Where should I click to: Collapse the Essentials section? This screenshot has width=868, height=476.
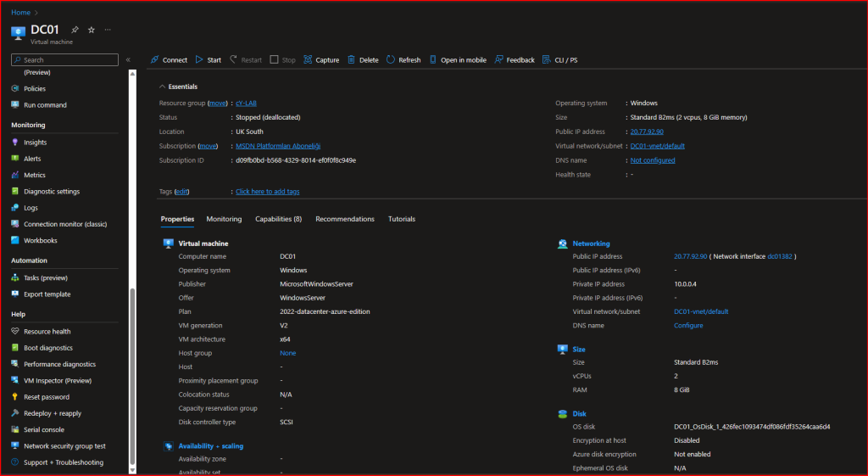(x=163, y=87)
